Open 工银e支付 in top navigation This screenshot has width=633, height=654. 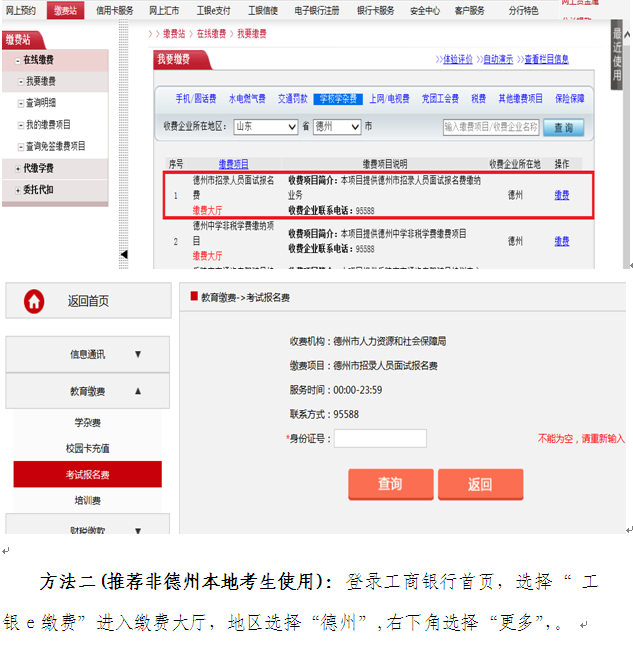click(214, 10)
